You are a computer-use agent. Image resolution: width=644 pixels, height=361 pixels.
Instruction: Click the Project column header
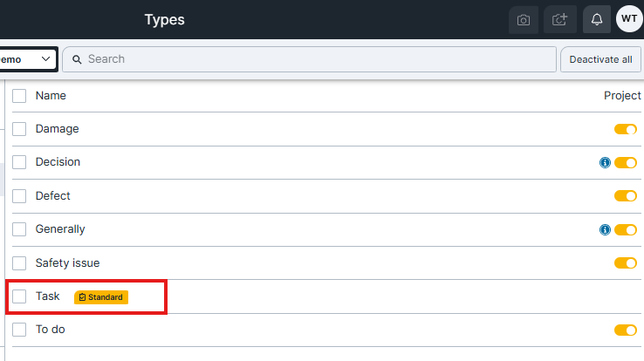coord(622,96)
